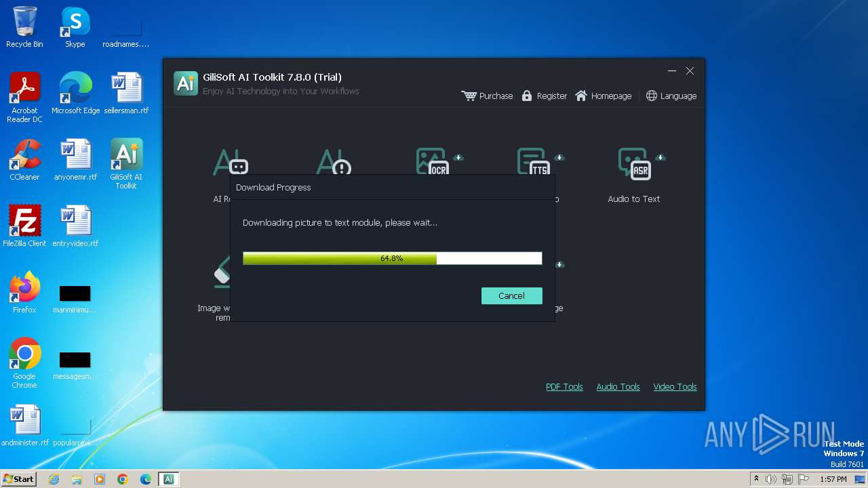Open Windows Explorer from the taskbar
The image size is (868, 488).
[77, 479]
